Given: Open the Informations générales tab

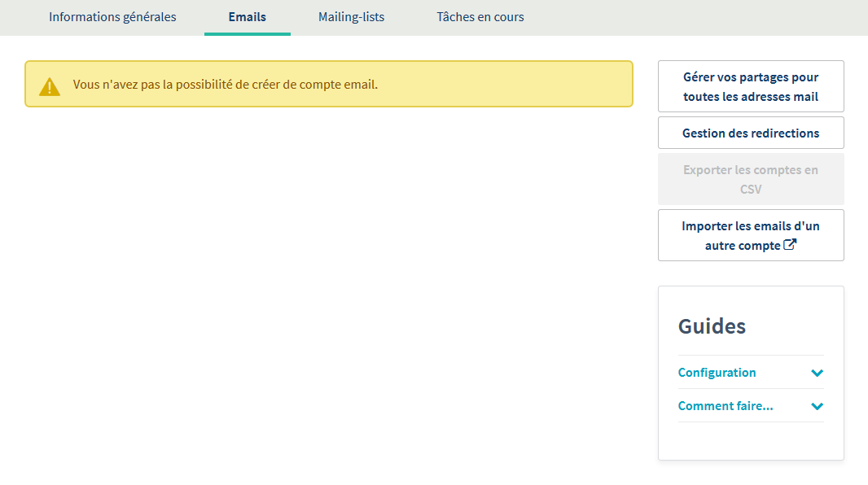Looking at the screenshot, I should (112, 17).
